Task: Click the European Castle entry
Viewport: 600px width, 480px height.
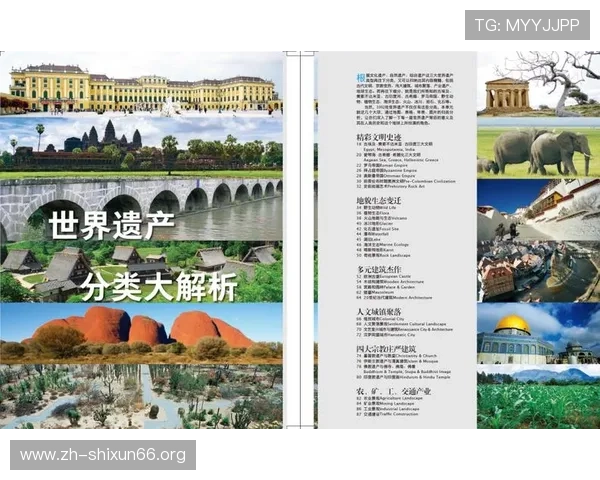Action: (384, 276)
